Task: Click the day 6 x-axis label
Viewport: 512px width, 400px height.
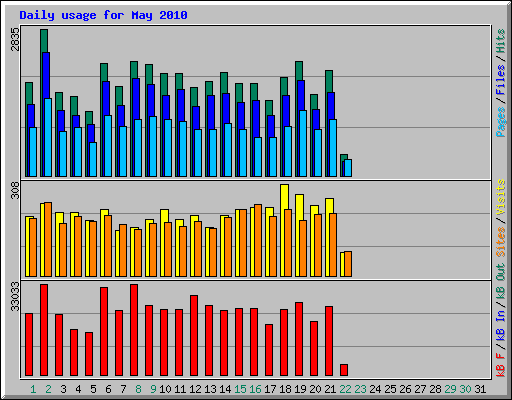Action: coord(108,389)
